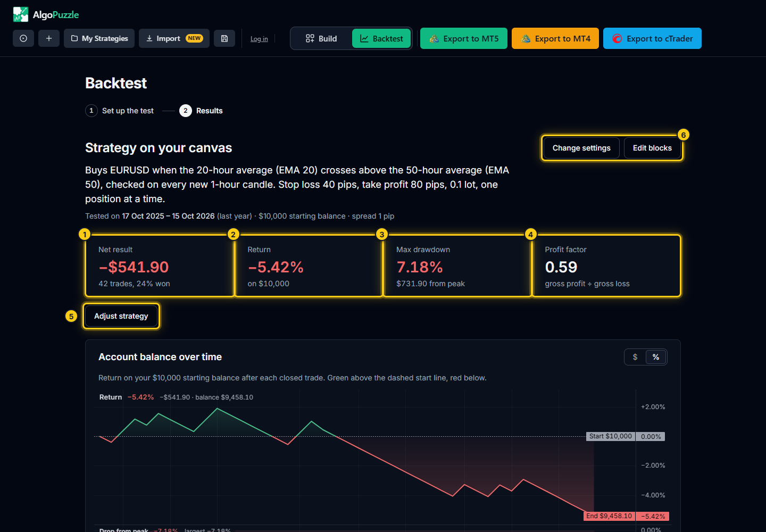Viewport: 766px width, 532px height.
Task: Click the 'Account balance over time' heading
Action: click(x=160, y=357)
